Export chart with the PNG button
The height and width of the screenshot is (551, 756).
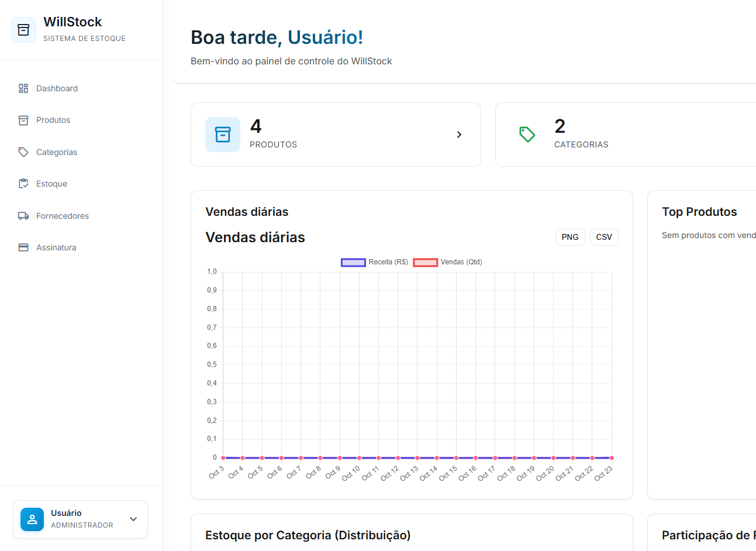(x=569, y=237)
